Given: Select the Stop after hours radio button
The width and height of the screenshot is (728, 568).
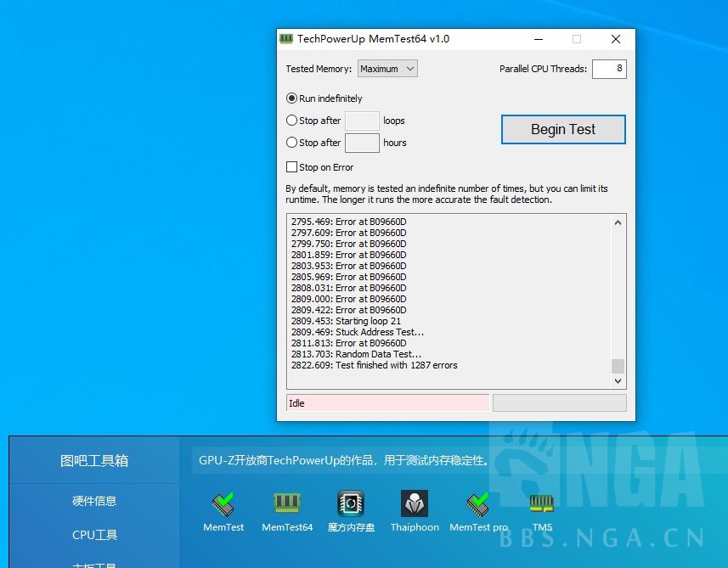Looking at the screenshot, I should click(291, 143).
